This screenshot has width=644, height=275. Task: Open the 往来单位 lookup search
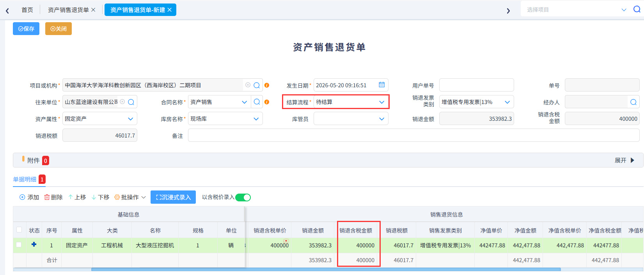click(131, 102)
